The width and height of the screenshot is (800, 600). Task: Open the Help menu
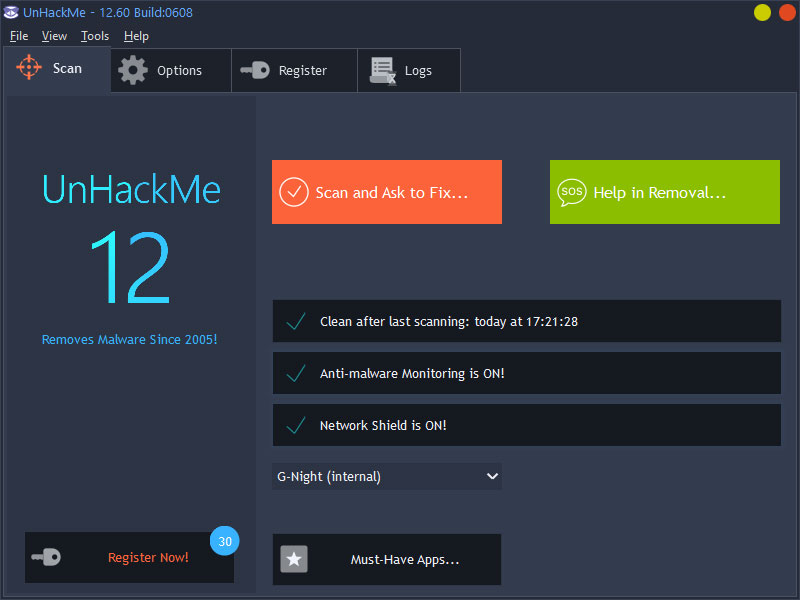coord(136,35)
